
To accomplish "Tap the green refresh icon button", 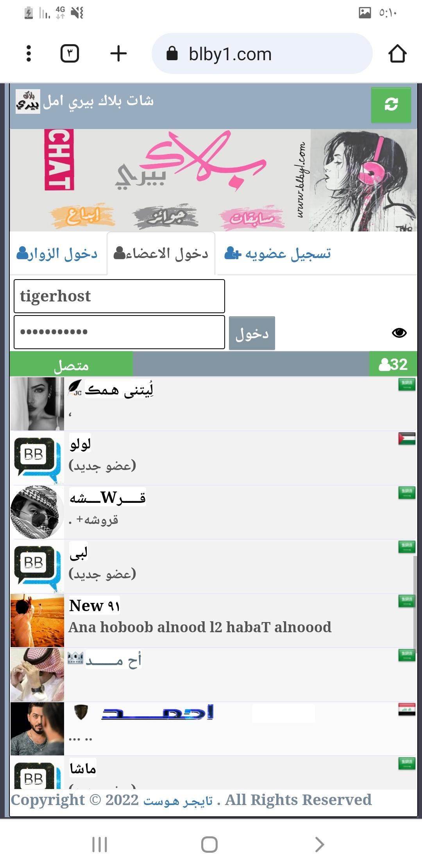I will (391, 105).
